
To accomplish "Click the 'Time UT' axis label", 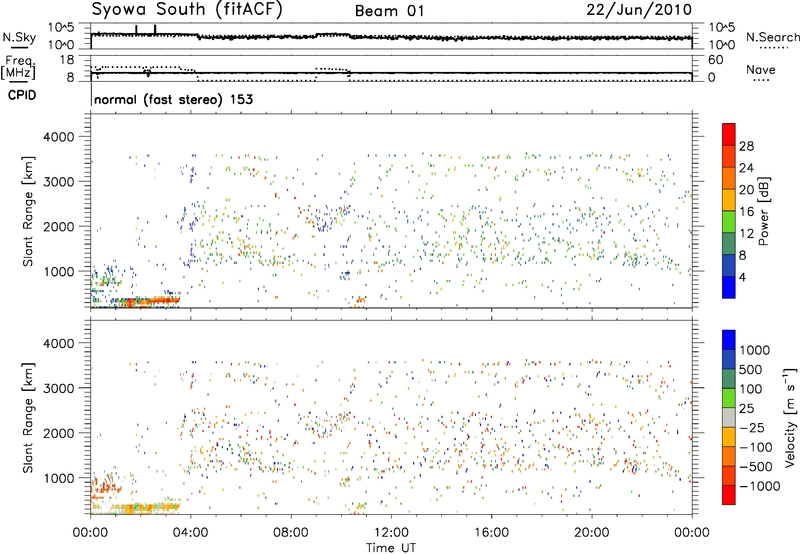I will tap(391, 548).
